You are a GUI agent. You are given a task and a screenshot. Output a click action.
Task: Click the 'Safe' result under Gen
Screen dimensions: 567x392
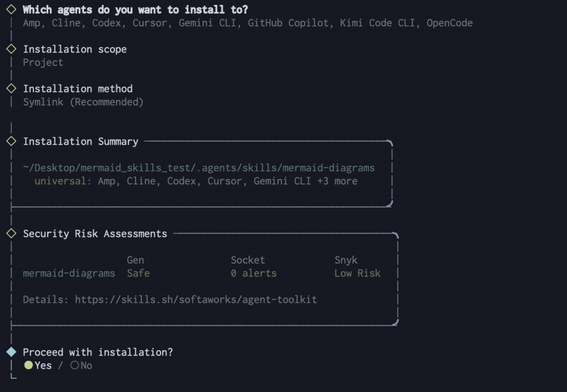[138, 273]
